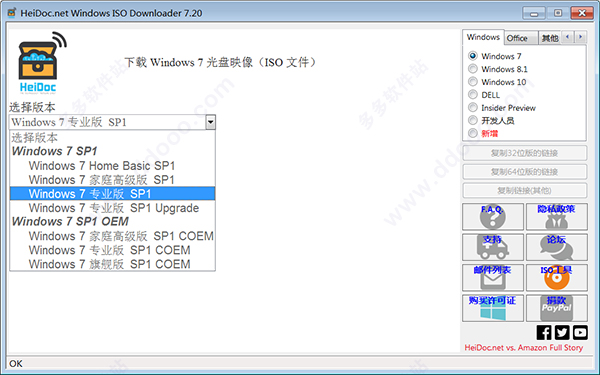The height and width of the screenshot is (375, 600).
Task: Click 复制链接(其他) button
Action: coord(524,191)
